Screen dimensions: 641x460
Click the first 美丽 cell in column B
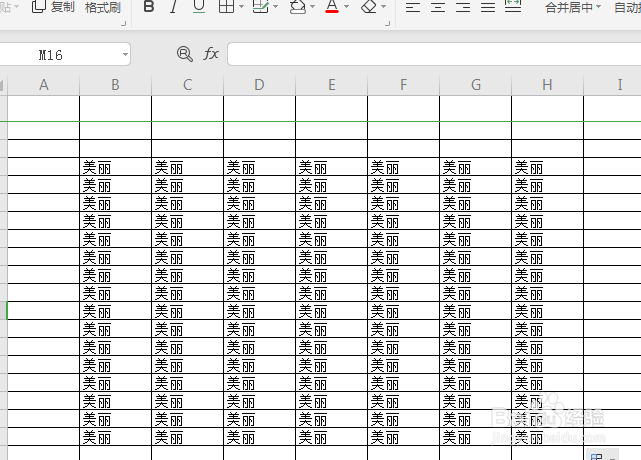[x=115, y=167]
